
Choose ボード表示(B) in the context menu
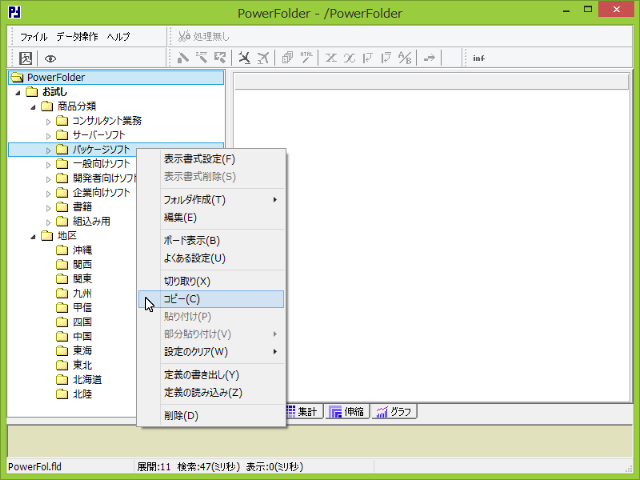pos(211,240)
